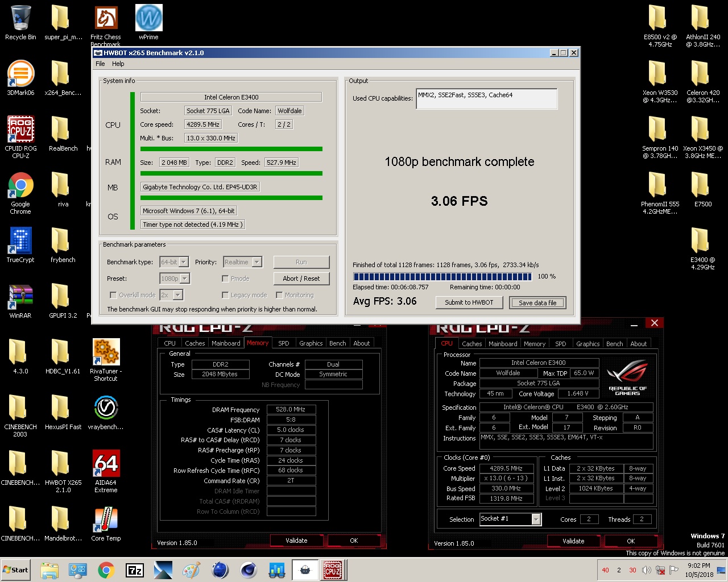Open About tab in CPU-Z Memory window
The width and height of the screenshot is (728, 582).
pos(361,343)
